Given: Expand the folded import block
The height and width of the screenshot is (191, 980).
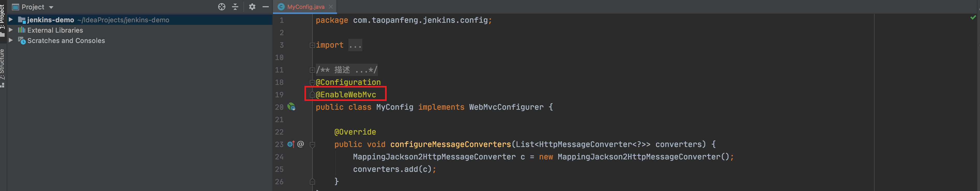Looking at the screenshot, I should (x=312, y=45).
